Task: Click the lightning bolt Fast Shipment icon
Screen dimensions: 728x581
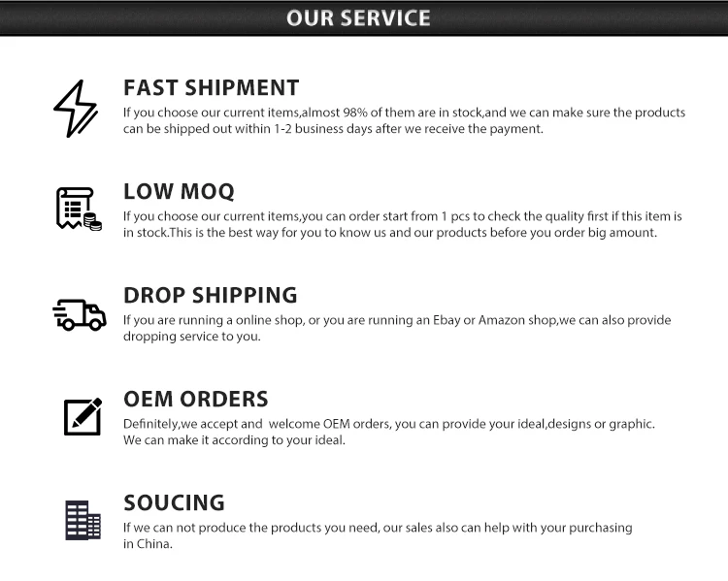Action: [x=75, y=109]
